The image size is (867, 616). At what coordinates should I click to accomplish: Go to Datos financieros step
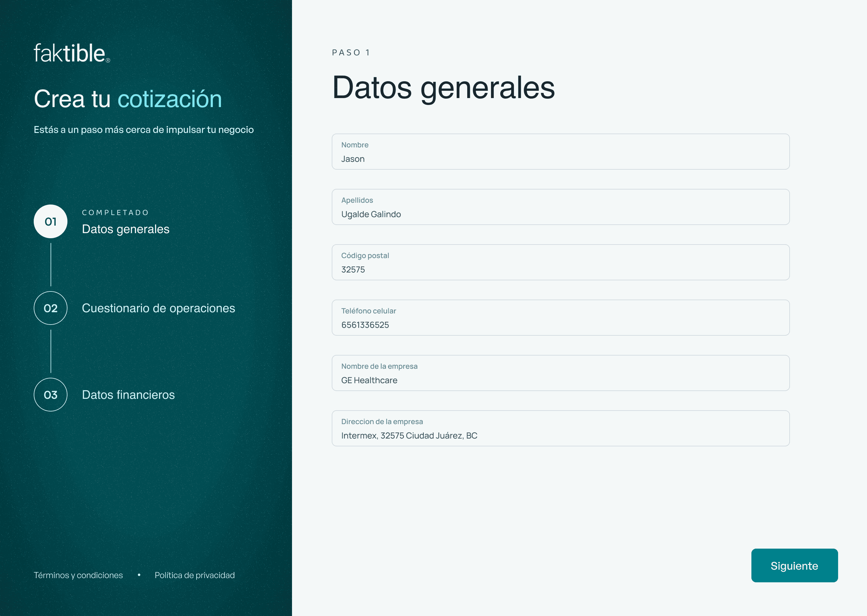coord(128,395)
